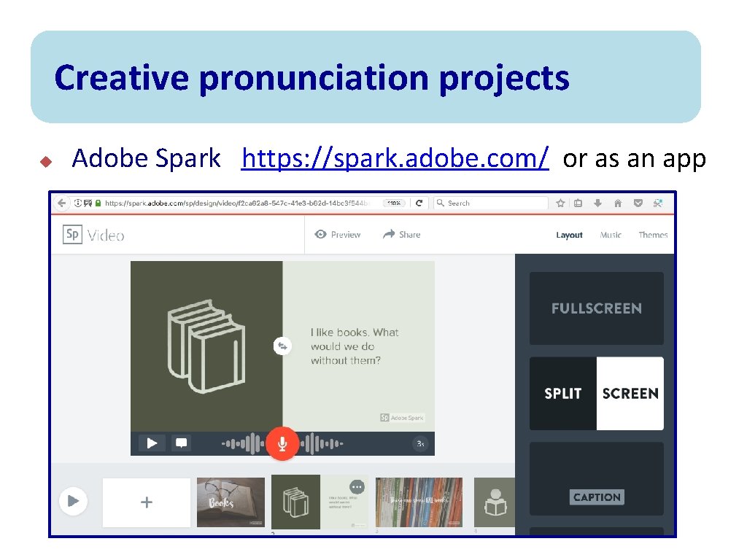Click the books icon on the slide
The width and height of the screenshot is (747, 560).
tap(206, 346)
